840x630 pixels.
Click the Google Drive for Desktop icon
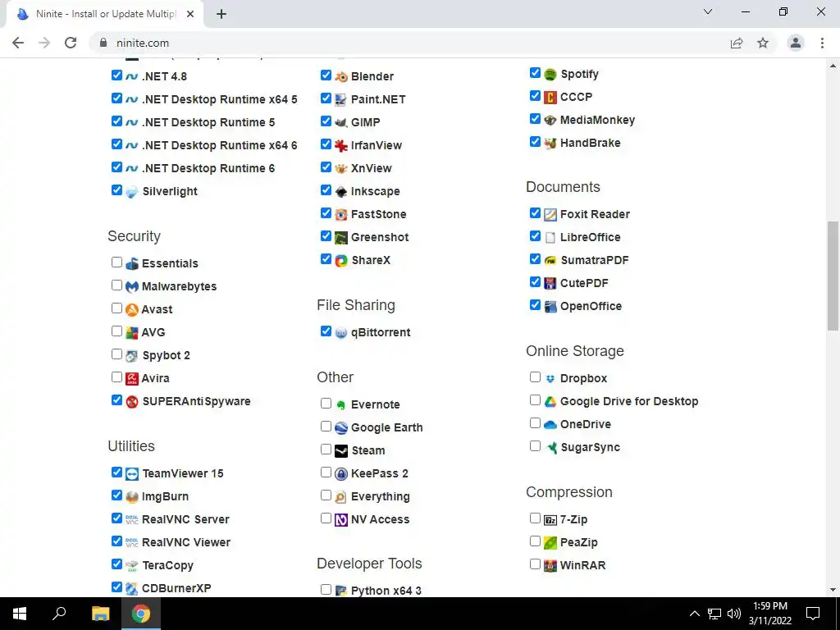[x=550, y=402]
